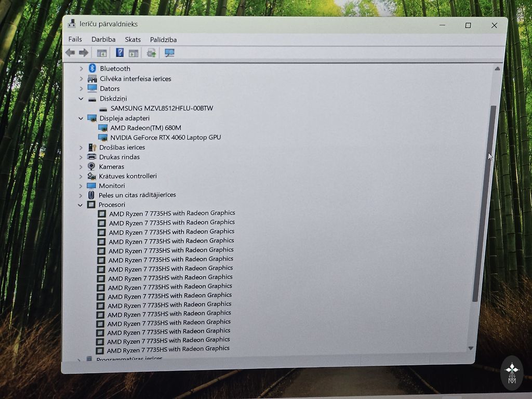
Task: Expand the Kameras category
Action: (x=81, y=167)
